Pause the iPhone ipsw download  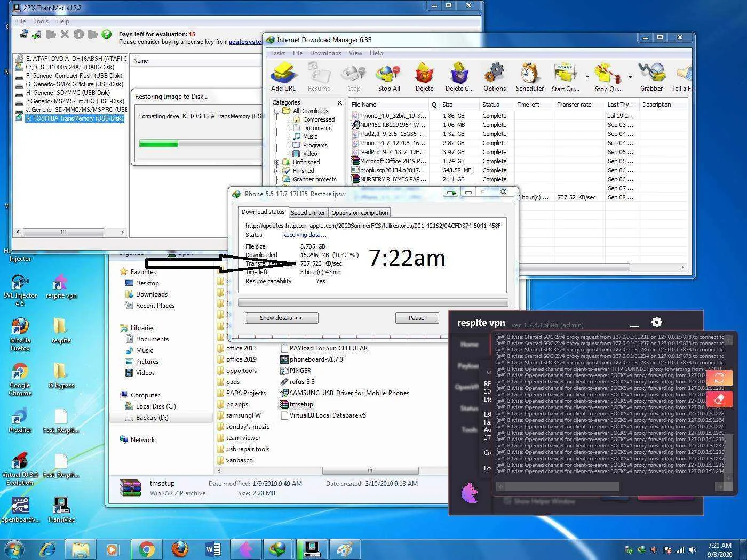[416, 318]
